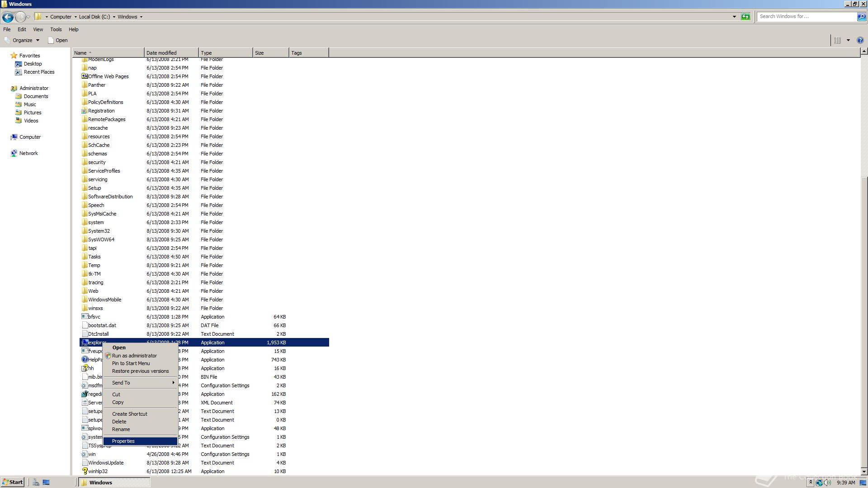
Task: Click the Back navigation arrow
Action: 8,17
